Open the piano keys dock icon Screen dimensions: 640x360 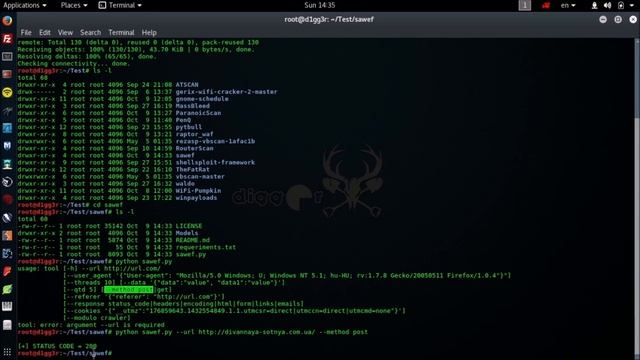tap(7, 307)
